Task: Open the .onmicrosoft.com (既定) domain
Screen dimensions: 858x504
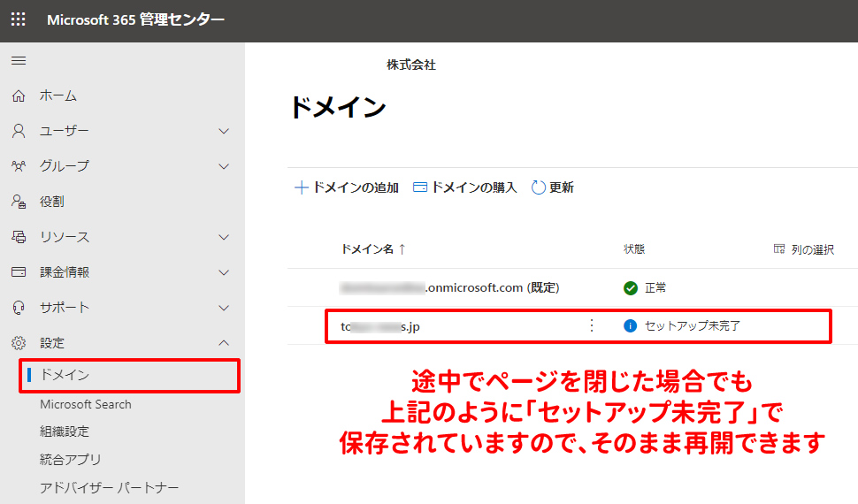Action: tap(448, 288)
